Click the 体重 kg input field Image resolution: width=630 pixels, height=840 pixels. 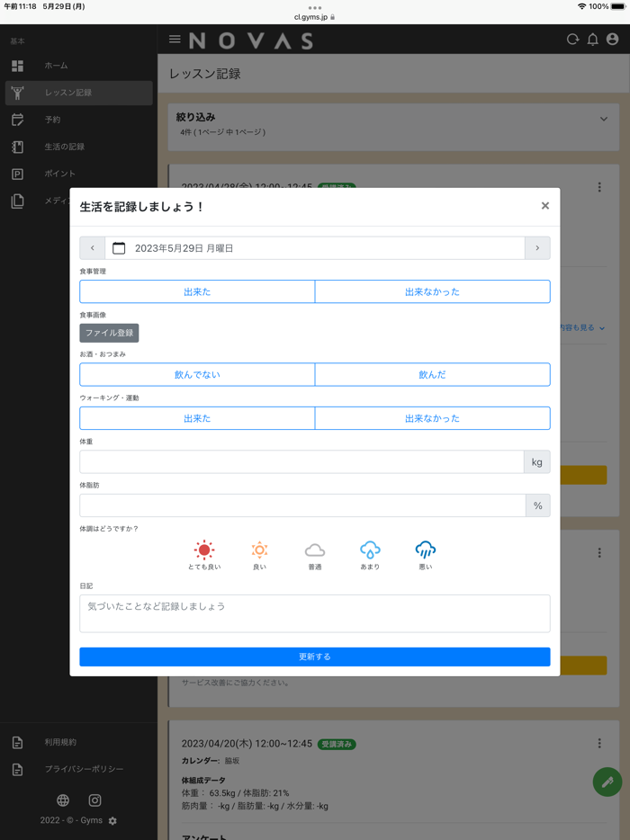[301, 461]
